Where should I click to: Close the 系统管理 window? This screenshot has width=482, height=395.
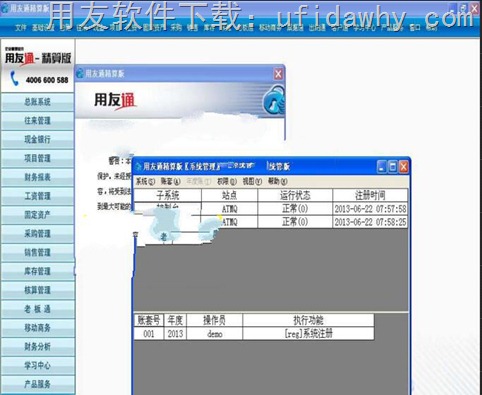click(x=403, y=167)
